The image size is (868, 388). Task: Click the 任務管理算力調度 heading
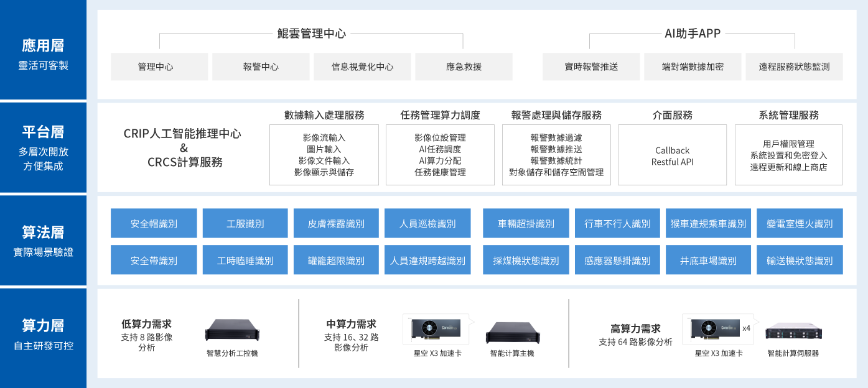tap(441, 115)
